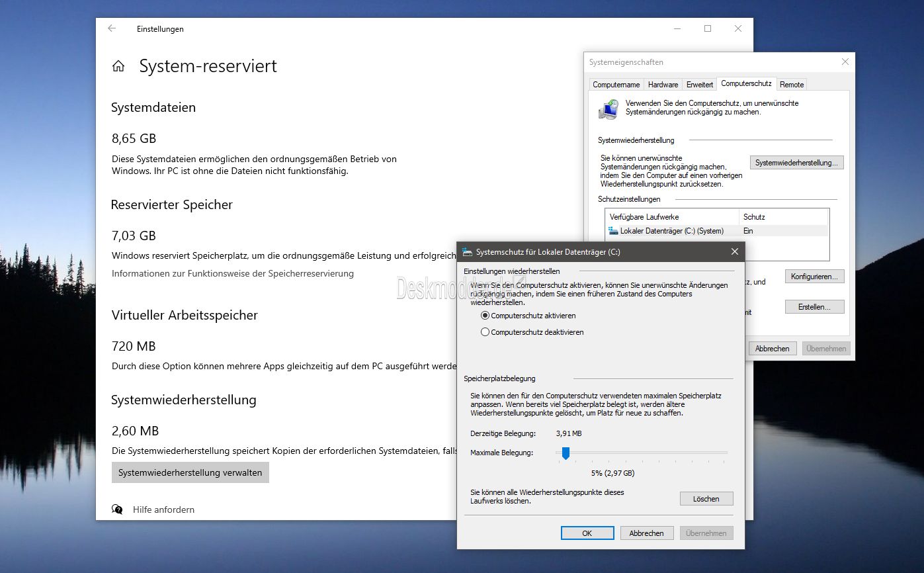Close the Systemschutz für Lokaler Datenträger dialog
The image size is (924, 573).
coord(734,252)
